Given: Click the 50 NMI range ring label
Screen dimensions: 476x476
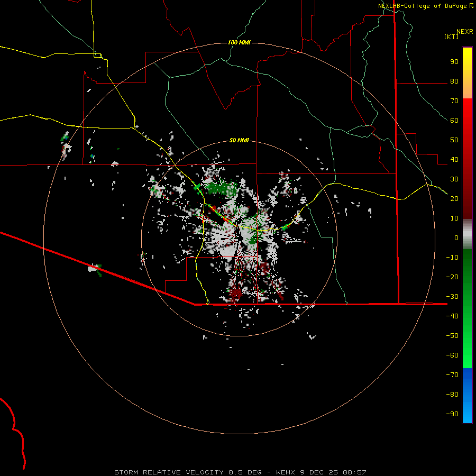Looking at the screenshot, I should click(239, 140).
